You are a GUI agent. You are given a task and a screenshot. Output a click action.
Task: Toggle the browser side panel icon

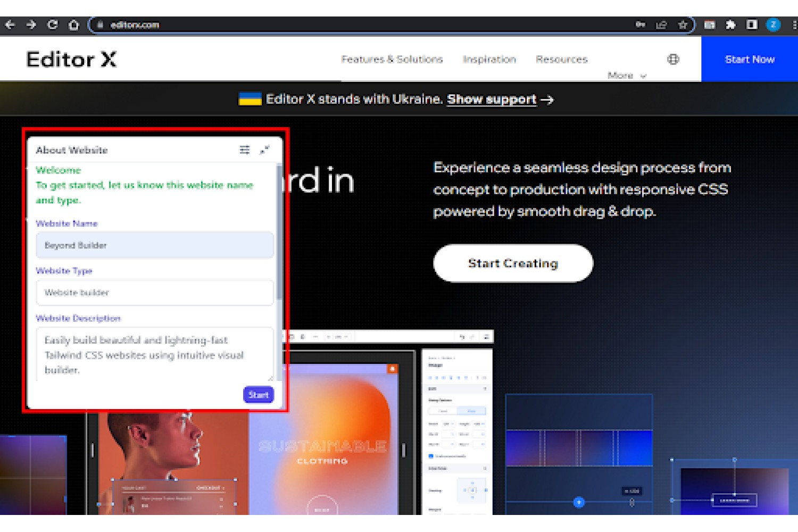pos(752,24)
